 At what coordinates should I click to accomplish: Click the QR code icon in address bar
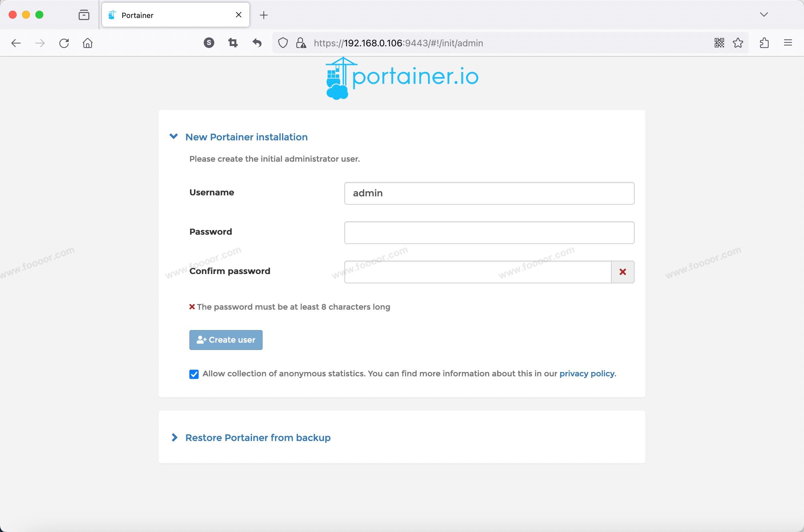719,43
